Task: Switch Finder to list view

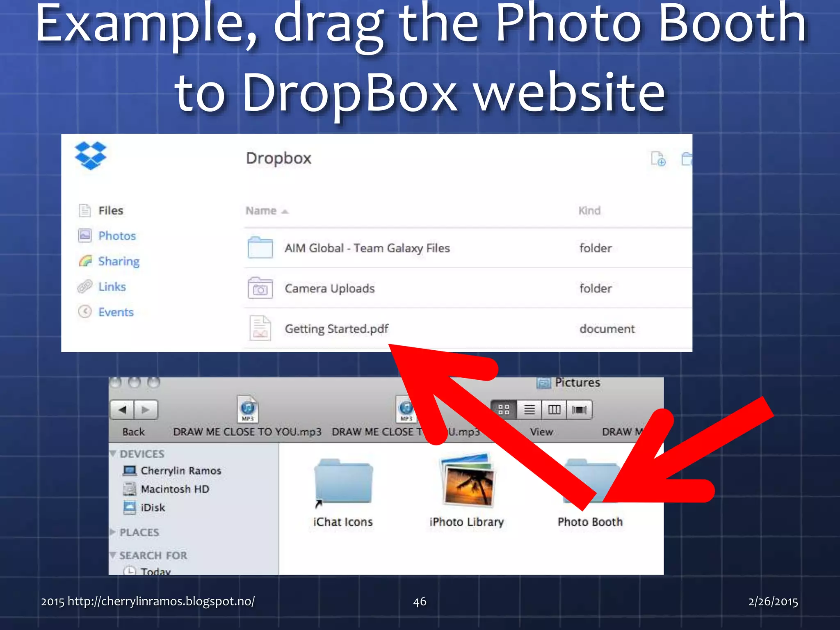Action: click(x=530, y=410)
